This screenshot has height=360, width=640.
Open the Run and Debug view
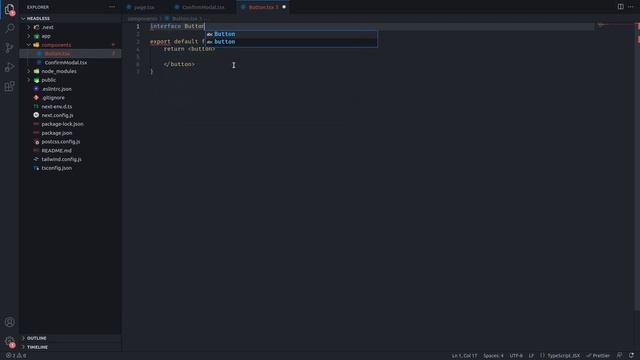(9, 67)
